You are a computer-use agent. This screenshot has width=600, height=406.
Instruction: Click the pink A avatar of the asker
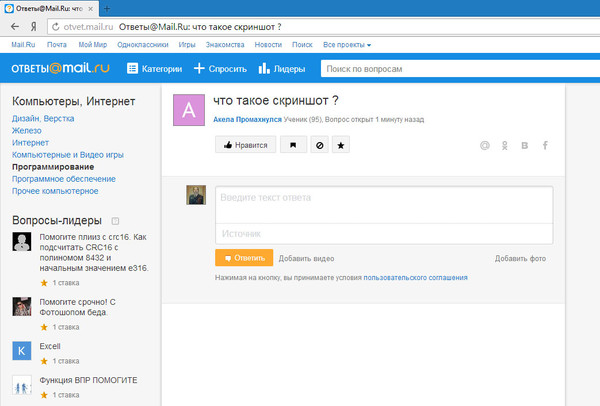189,110
